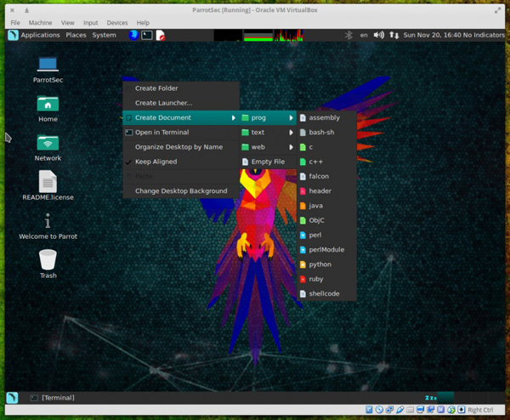Click the 'en' keyboard layout indicator
The height and width of the screenshot is (420, 510).
click(x=364, y=35)
